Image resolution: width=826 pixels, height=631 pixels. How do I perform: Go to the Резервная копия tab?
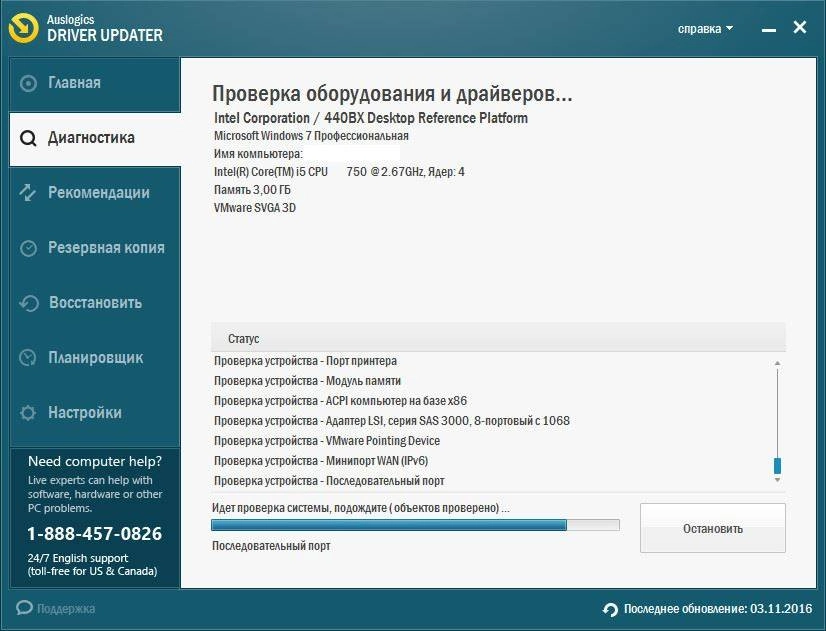[x=95, y=248]
